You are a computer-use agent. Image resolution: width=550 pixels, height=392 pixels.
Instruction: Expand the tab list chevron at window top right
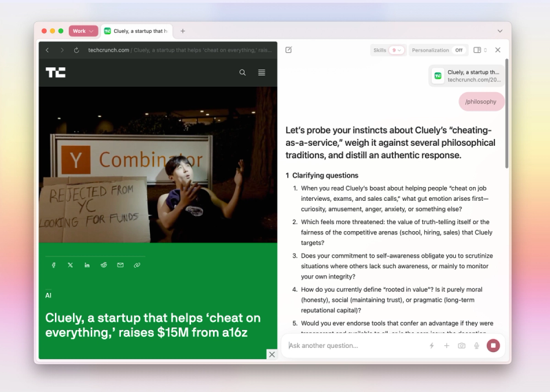coord(500,31)
